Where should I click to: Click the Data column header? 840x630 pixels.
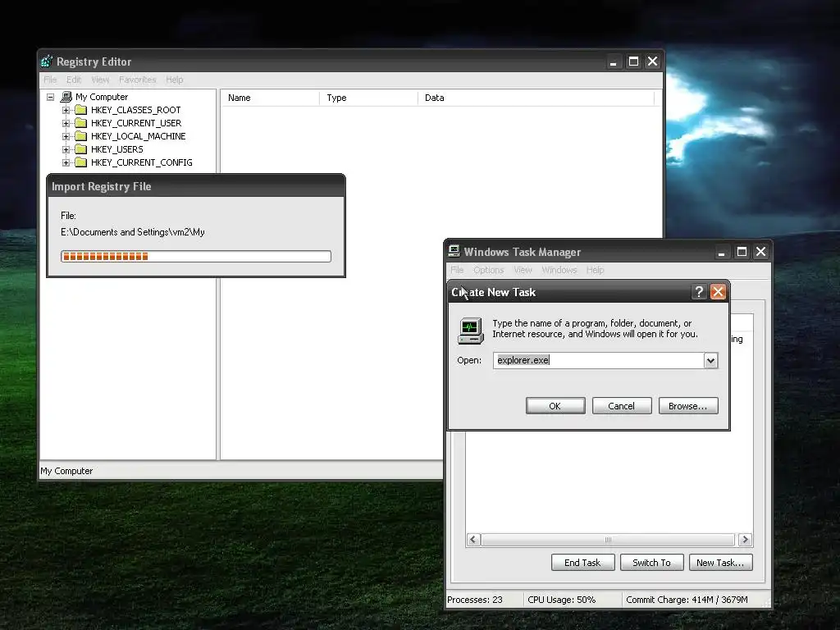coord(536,98)
